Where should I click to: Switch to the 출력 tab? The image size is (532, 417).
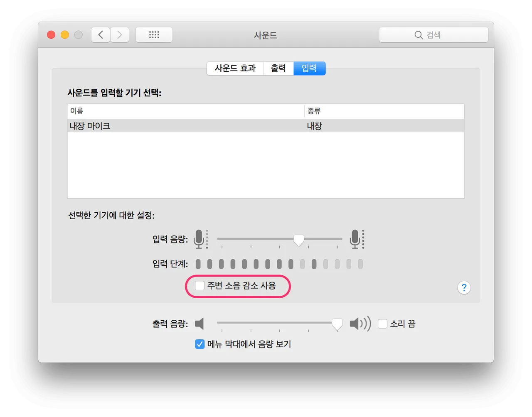click(x=278, y=69)
